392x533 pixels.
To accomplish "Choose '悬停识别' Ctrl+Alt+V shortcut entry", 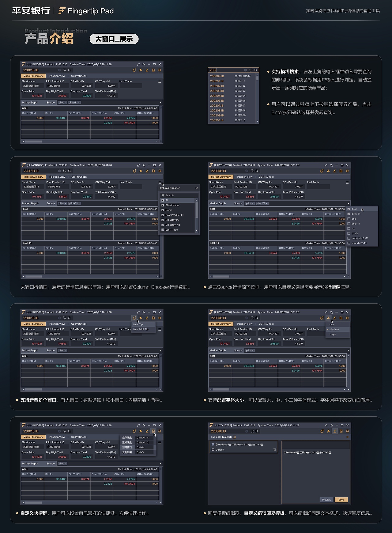I will click(x=138, y=438).
